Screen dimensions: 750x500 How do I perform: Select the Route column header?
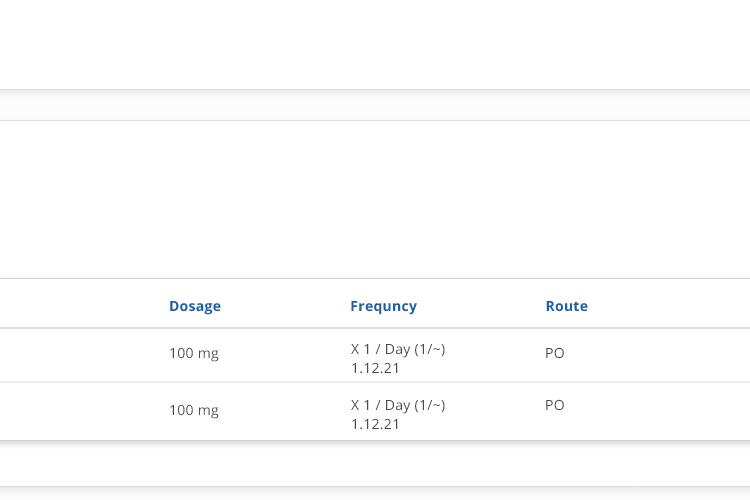[566, 306]
